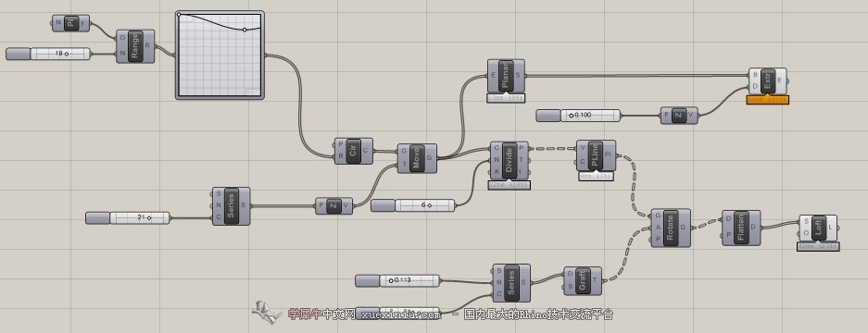
Task: Click the Cir circle component
Action: click(x=354, y=151)
